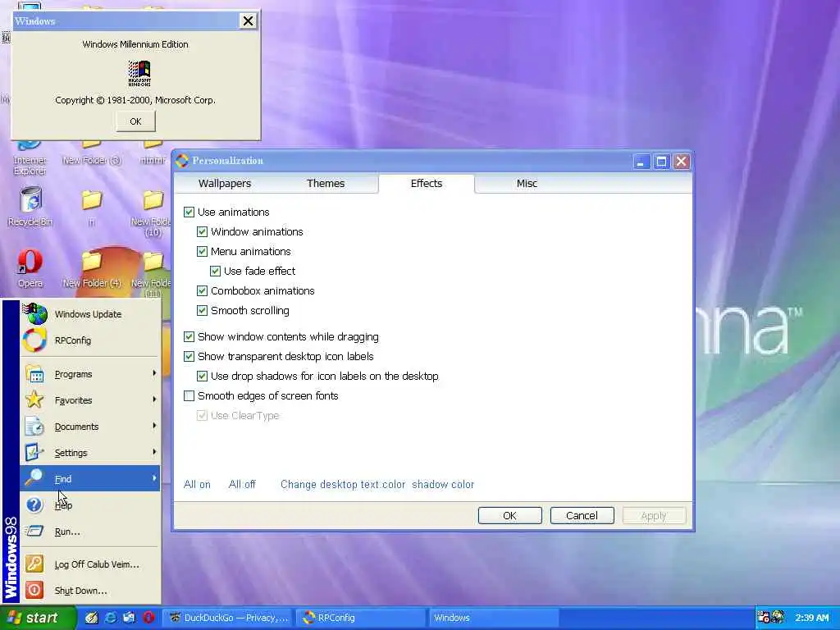The image size is (840, 630).
Task: Click the All off link
Action: (242, 485)
